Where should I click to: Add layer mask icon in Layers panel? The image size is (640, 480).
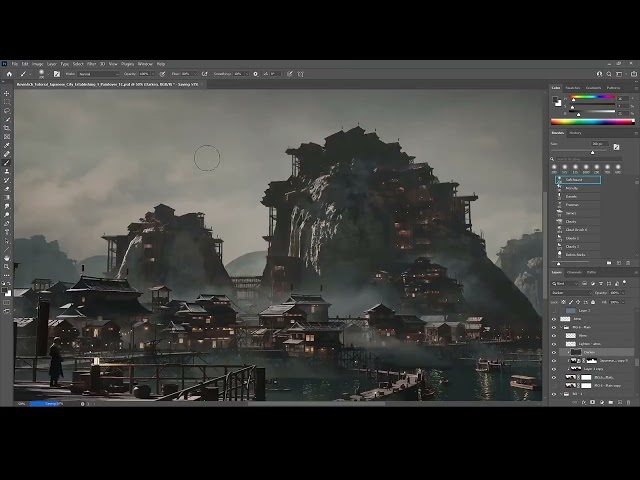pyautogui.click(x=593, y=402)
